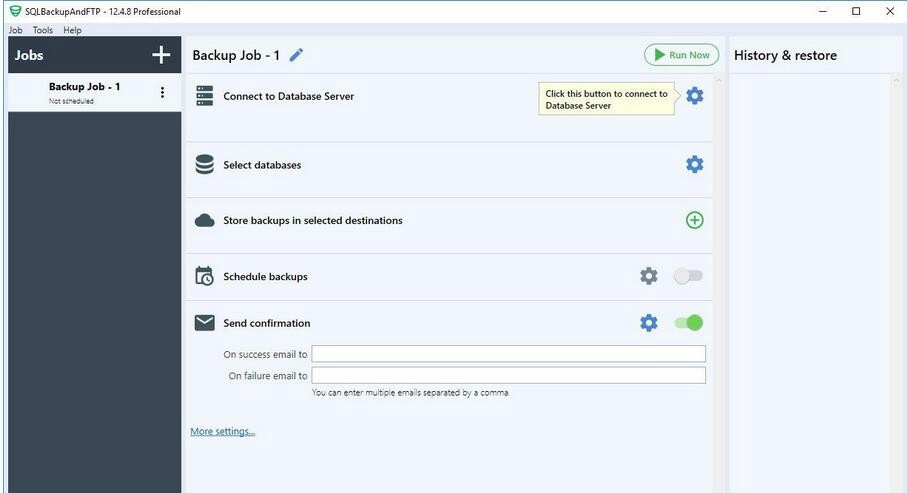The image size is (907, 493).
Task: Add a new job with plus icon
Action: tap(161, 55)
